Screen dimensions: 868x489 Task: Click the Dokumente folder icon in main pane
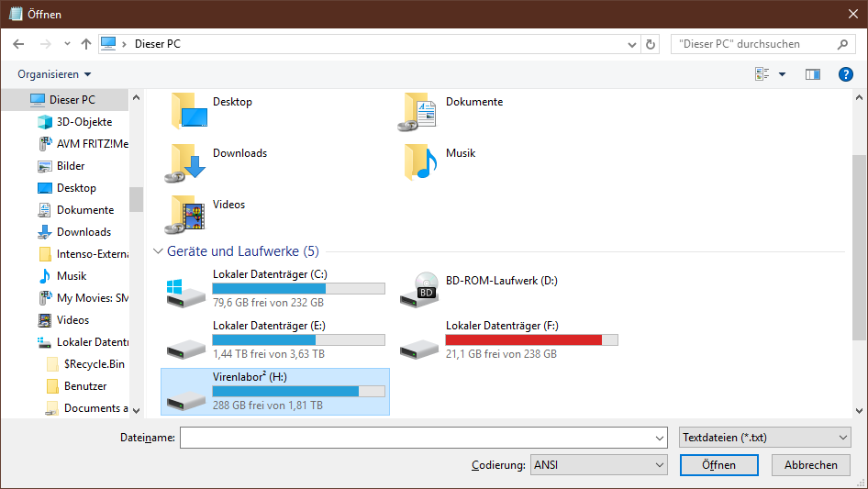pyautogui.click(x=417, y=111)
